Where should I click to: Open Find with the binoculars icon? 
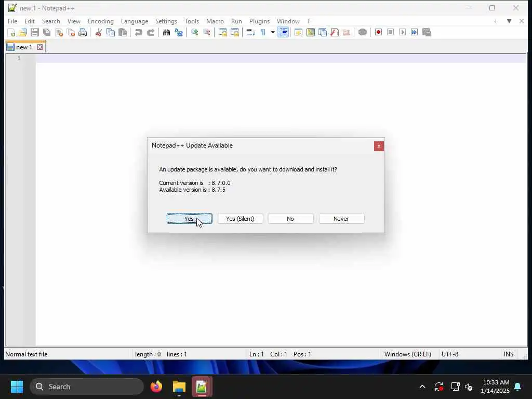click(x=166, y=32)
